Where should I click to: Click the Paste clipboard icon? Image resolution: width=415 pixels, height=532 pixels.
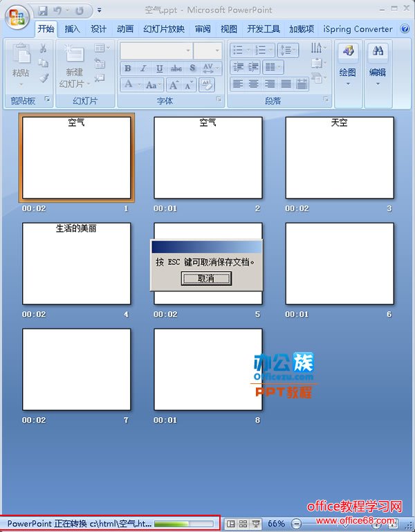[21, 55]
